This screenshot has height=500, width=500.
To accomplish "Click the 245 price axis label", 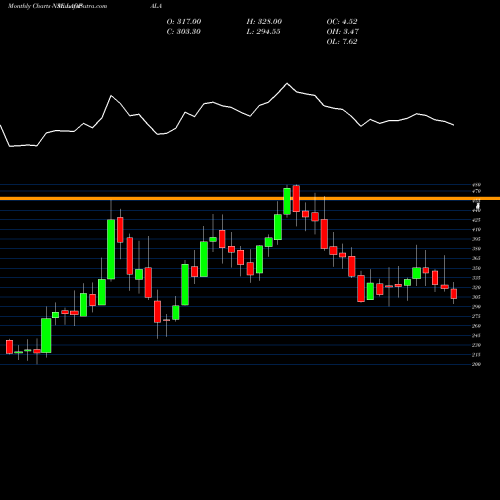I will pos(476,335).
